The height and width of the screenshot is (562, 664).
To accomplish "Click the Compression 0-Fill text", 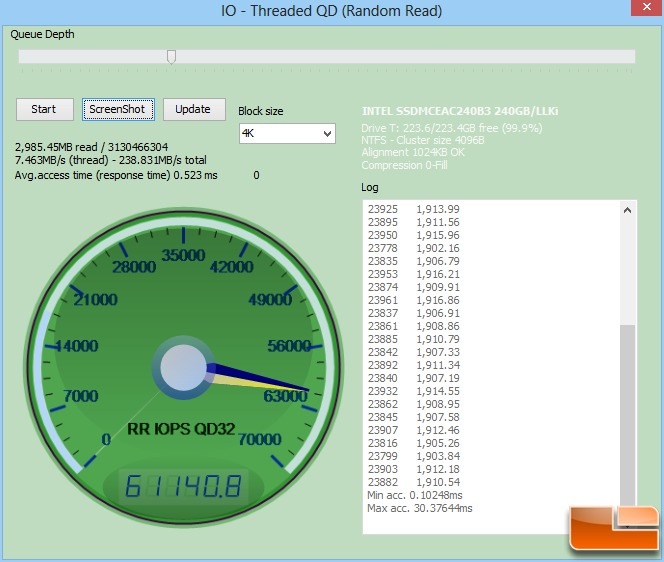I will [x=404, y=165].
